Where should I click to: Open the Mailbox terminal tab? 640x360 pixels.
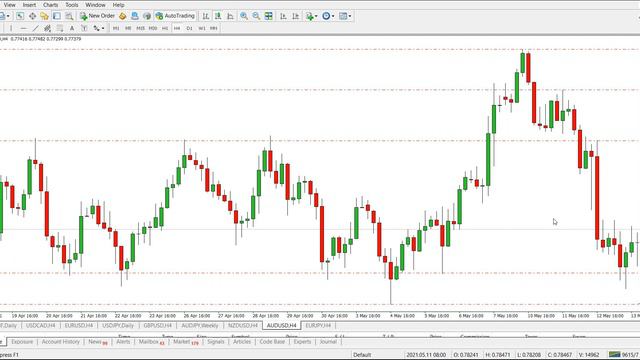pos(151,342)
